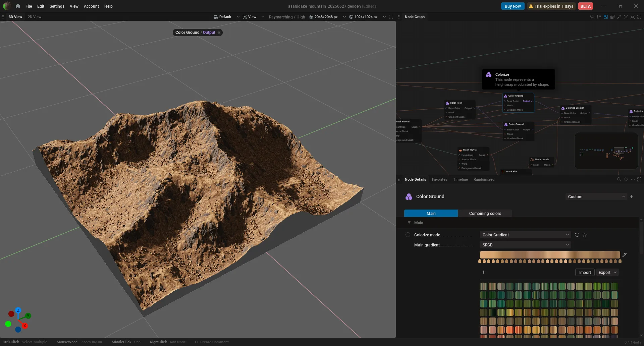This screenshot has width=644, height=346.
Task: Toggle the Colorize mode radio circle
Action: [x=408, y=235]
